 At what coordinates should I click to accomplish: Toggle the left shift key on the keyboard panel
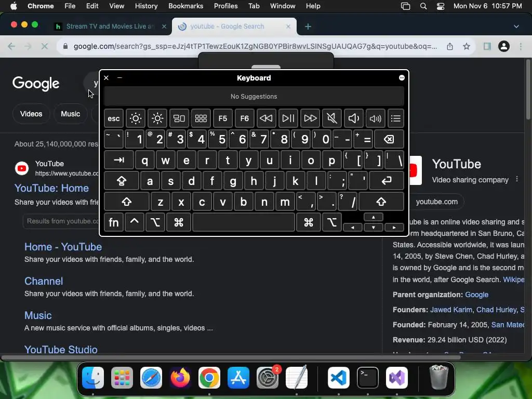(x=127, y=202)
